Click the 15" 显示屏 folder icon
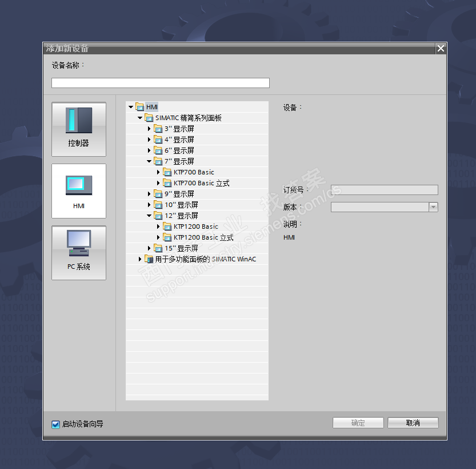This screenshot has width=476, height=469. [158, 248]
